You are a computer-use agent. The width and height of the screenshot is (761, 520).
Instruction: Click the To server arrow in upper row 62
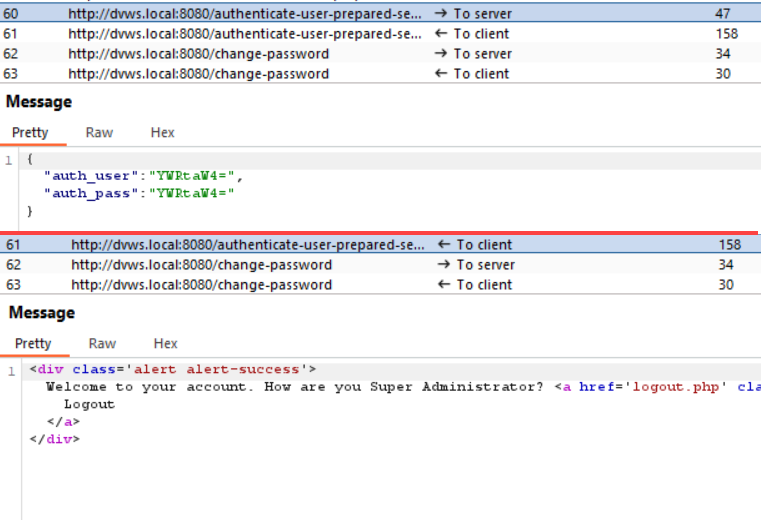[441, 53]
